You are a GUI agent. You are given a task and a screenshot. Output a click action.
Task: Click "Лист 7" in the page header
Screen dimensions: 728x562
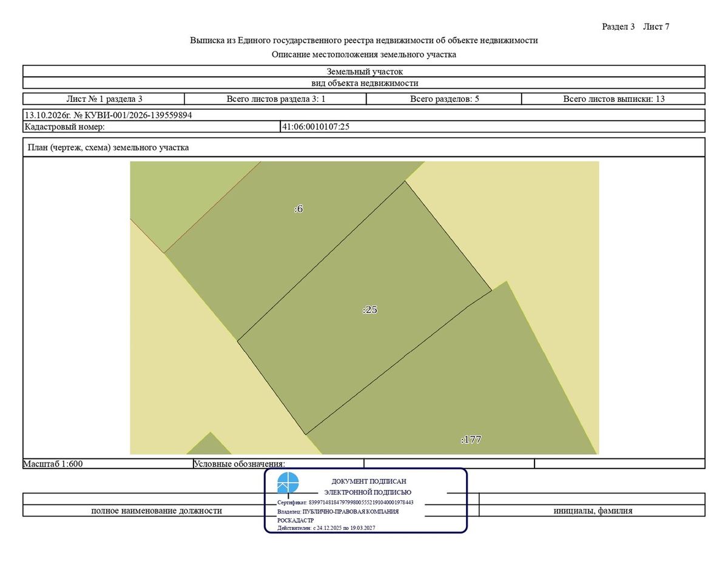(656, 27)
